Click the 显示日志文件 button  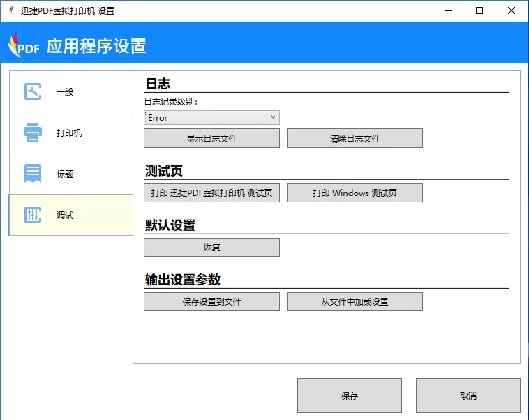tap(211, 138)
